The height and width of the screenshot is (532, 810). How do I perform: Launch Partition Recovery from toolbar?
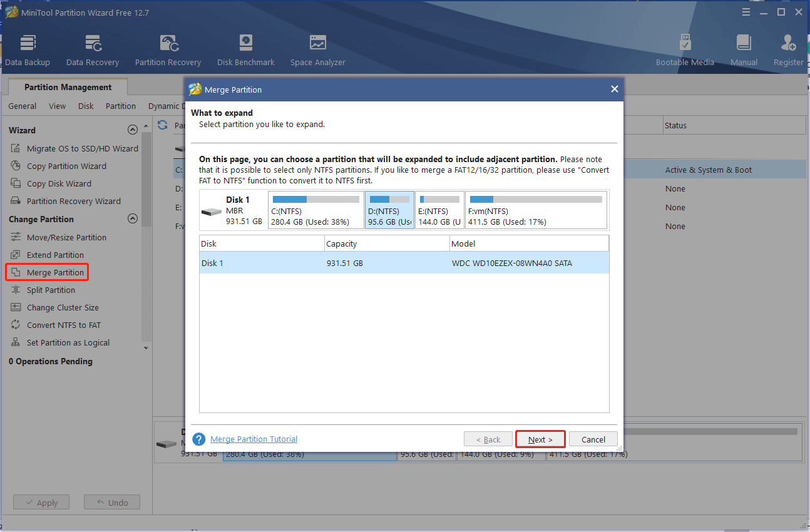[x=168, y=50]
